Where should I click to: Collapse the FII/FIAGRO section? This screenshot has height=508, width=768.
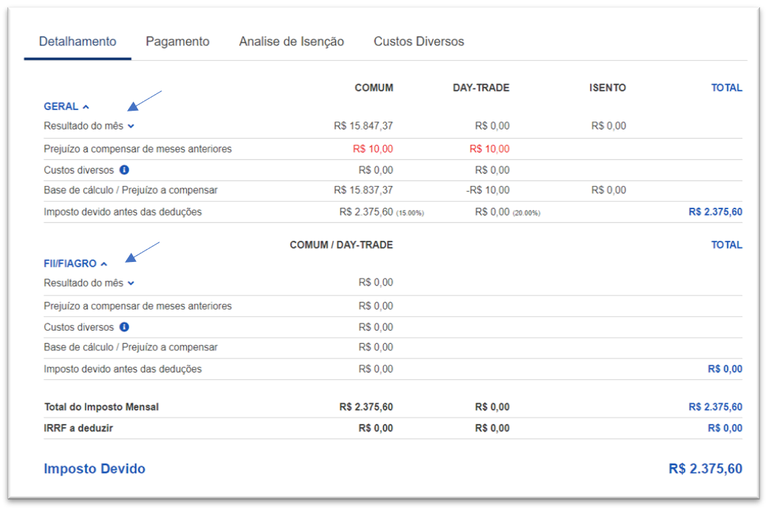[x=75, y=264]
